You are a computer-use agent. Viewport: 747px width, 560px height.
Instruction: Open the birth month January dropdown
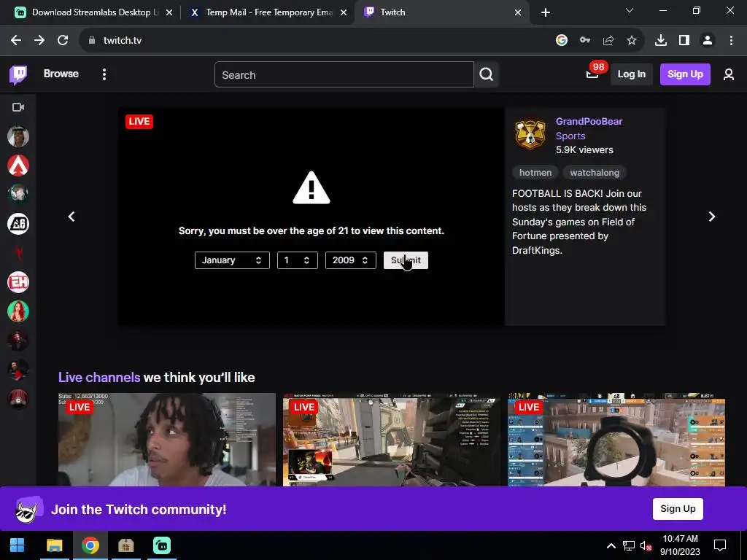(x=232, y=260)
